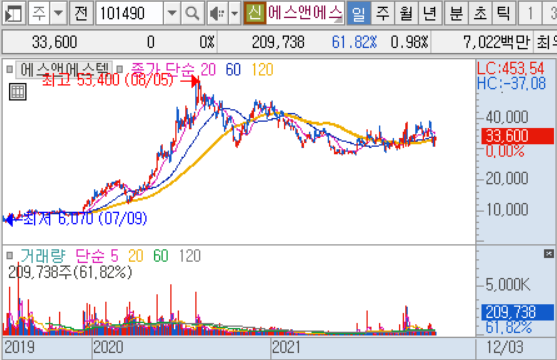
Task: Open the data table grid icon on chart
Action: 17,92
